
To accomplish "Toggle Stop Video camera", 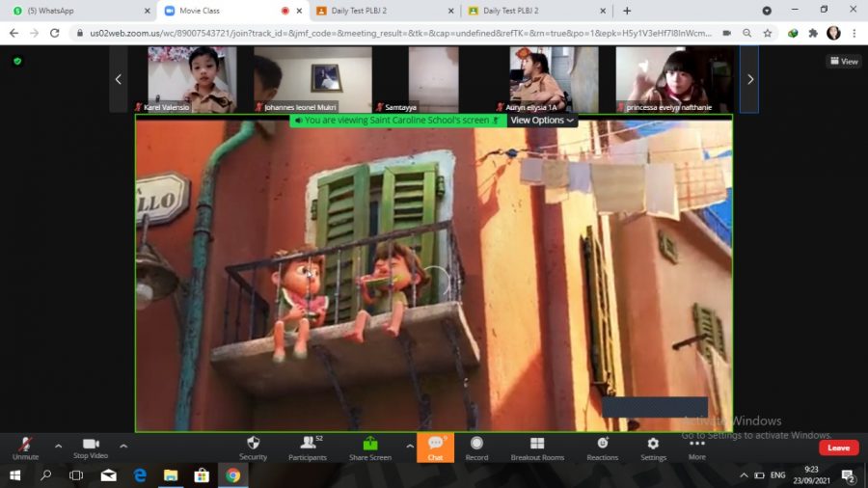I will point(91,447).
